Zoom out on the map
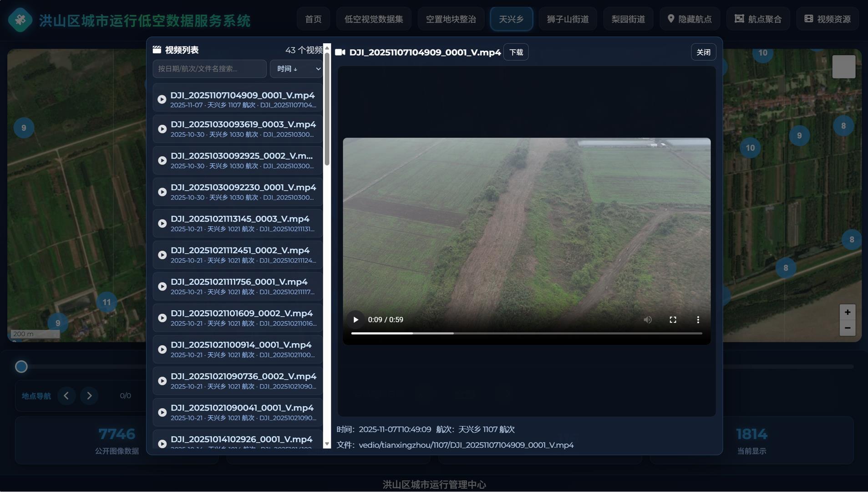 click(847, 328)
